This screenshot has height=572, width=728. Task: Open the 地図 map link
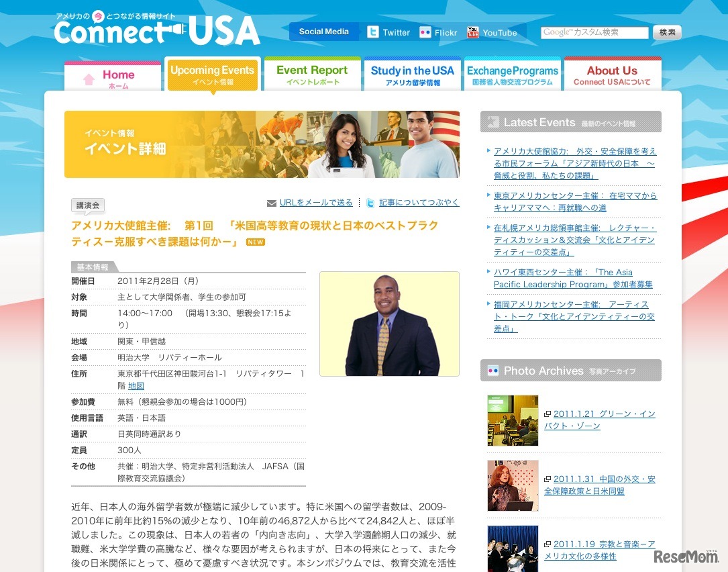click(136, 385)
